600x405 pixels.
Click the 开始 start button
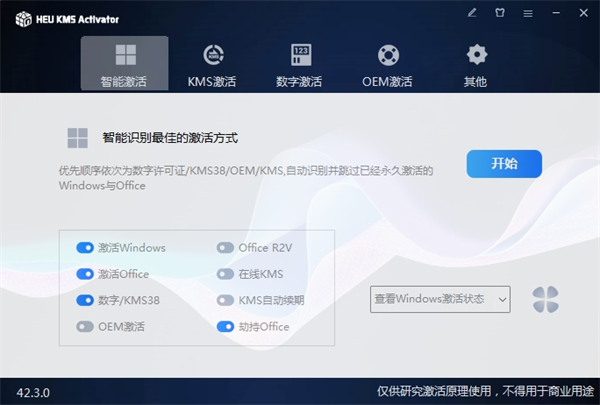(x=504, y=164)
